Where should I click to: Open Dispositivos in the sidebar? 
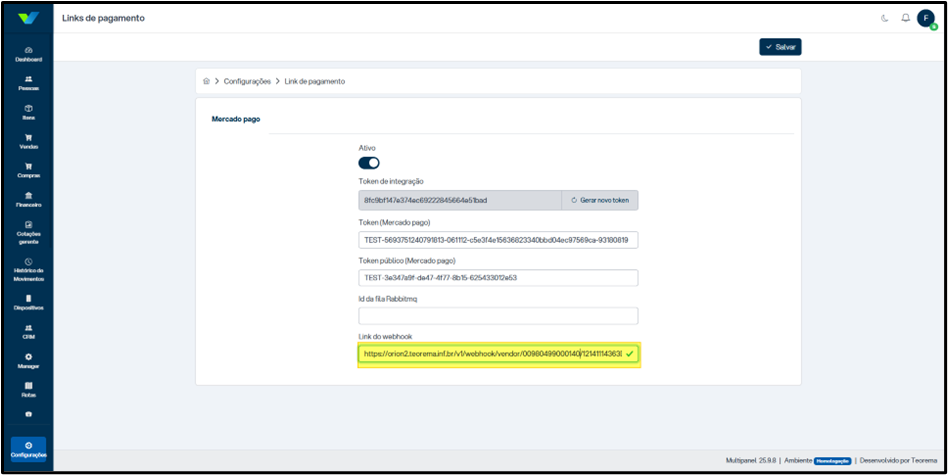point(28,303)
